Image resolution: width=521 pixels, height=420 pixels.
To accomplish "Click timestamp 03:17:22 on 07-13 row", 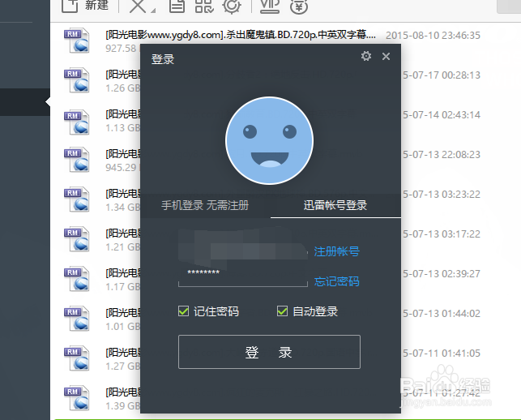I will click(461, 234).
